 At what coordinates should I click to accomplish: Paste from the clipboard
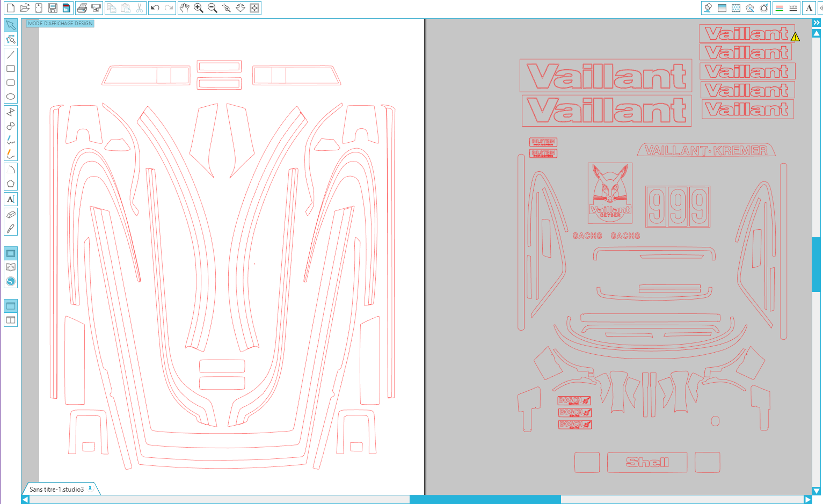126,8
